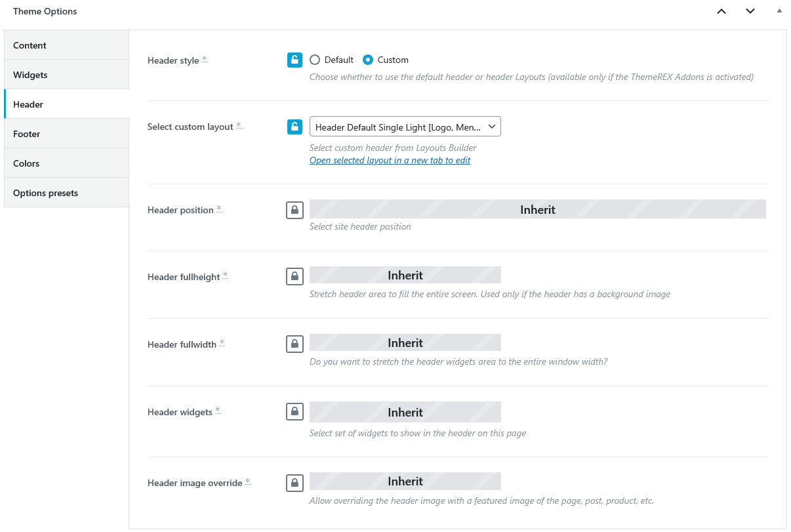Unlock the Header image override lock
The height and width of the screenshot is (532, 791).
tap(295, 483)
